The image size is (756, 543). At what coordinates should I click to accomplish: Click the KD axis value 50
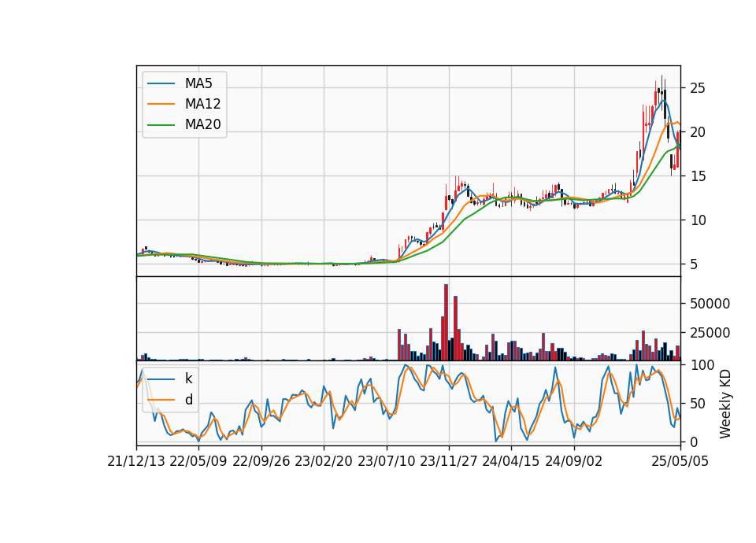point(698,404)
